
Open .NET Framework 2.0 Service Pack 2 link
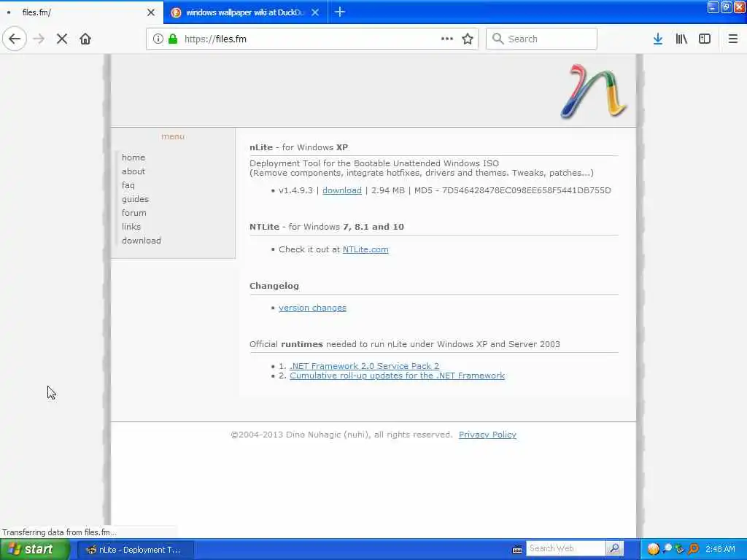[365, 366]
